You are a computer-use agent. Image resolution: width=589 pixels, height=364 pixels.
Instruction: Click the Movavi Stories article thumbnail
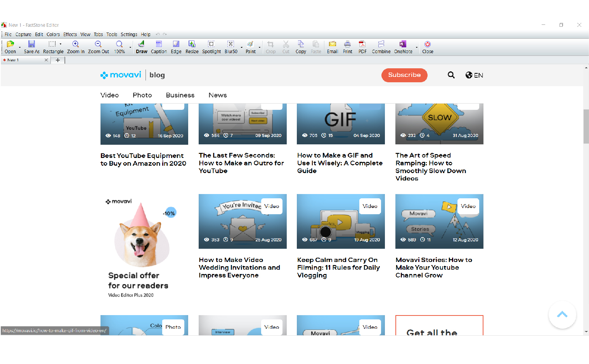click(x=439, y=221)
